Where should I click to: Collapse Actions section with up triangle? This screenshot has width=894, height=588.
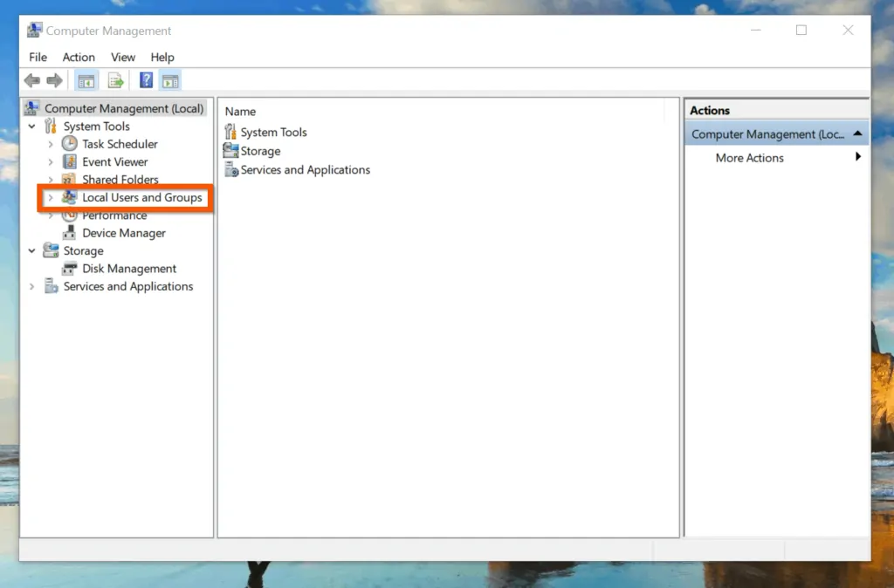coord(857,133)
